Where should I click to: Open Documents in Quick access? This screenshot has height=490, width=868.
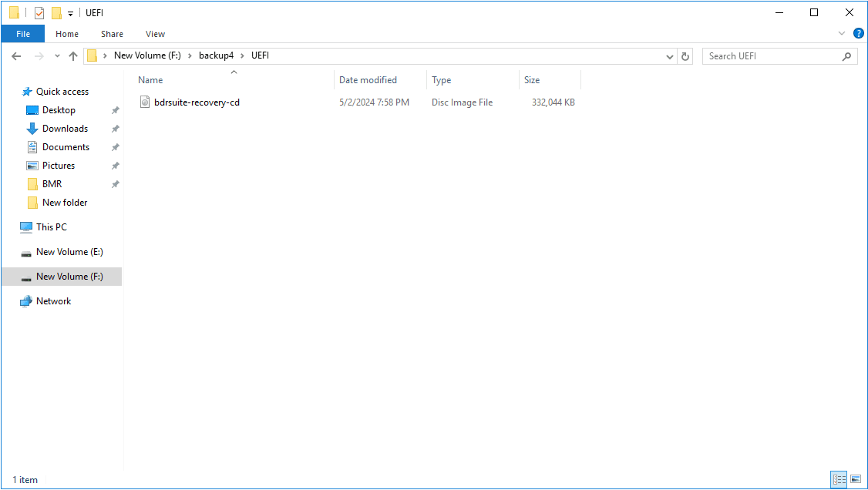[x=66, y=147]
